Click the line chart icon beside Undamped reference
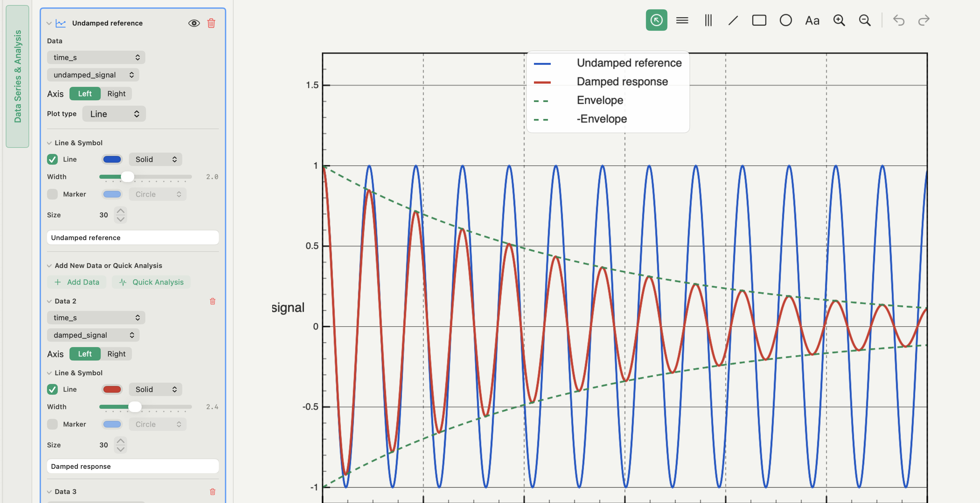Image resolution: width=980 pixels, height=503 pixels. pyautogui.click(x=61, y=23)
